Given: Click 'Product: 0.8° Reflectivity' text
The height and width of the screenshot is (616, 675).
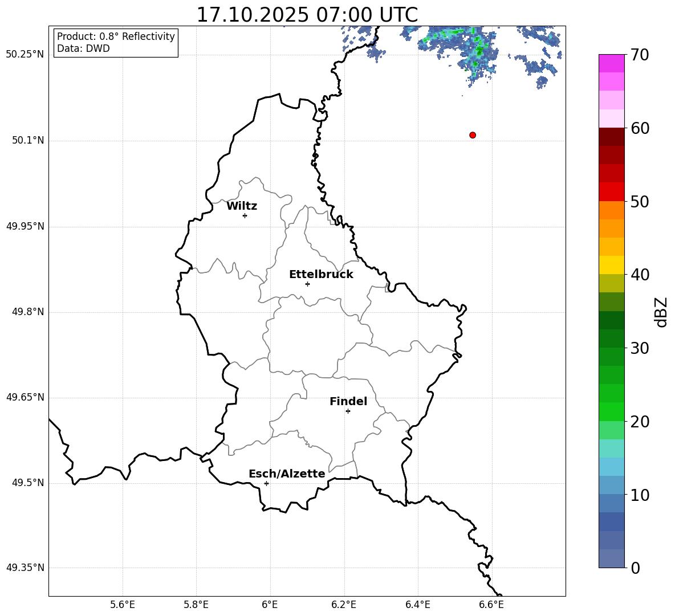Looking at the screenshot, I should click(116, 36).
